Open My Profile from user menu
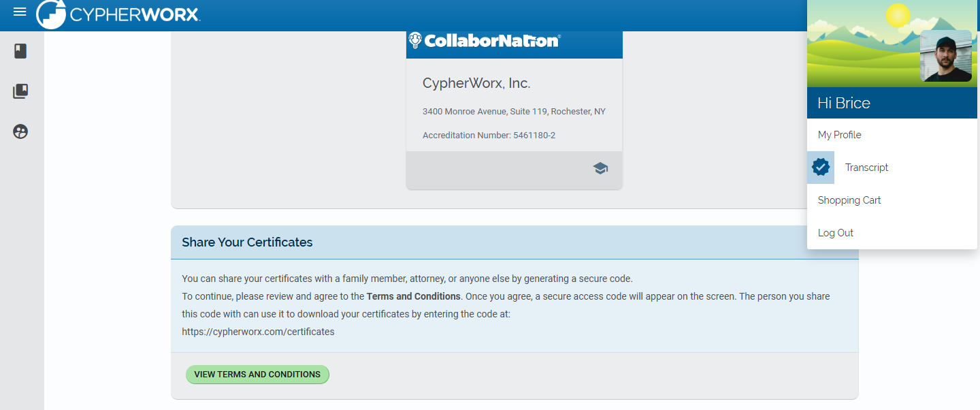 892,135
